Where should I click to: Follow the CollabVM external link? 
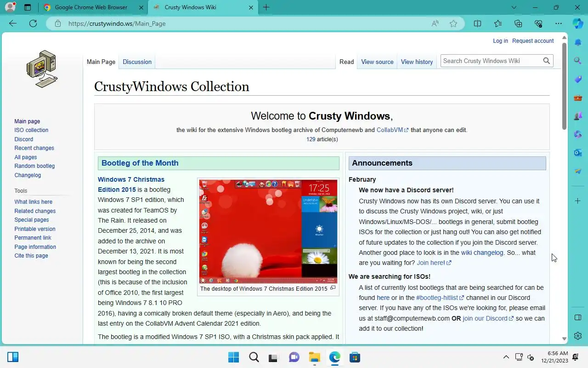tap(392, 130)
